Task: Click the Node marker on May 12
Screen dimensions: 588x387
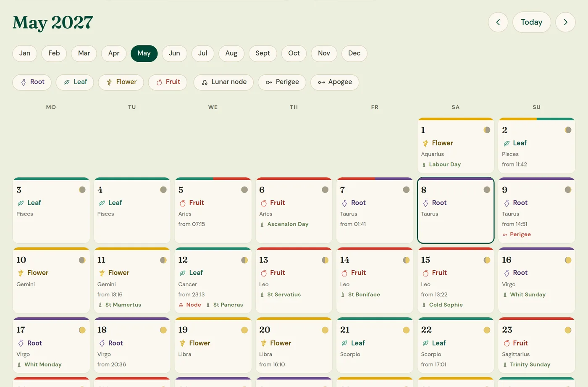Action: coord(190,305)
